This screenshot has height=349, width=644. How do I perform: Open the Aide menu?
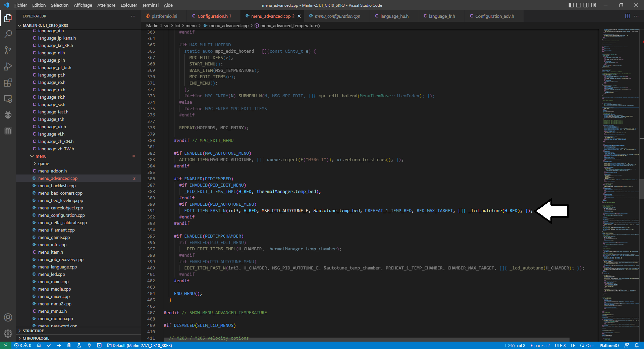168,5
